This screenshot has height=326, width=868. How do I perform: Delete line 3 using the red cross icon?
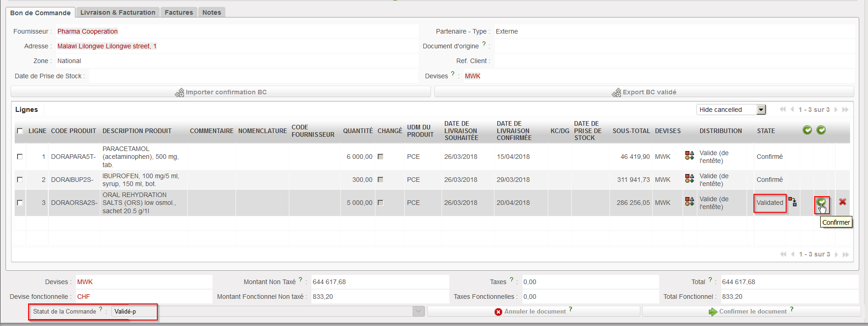pos(842,202)
